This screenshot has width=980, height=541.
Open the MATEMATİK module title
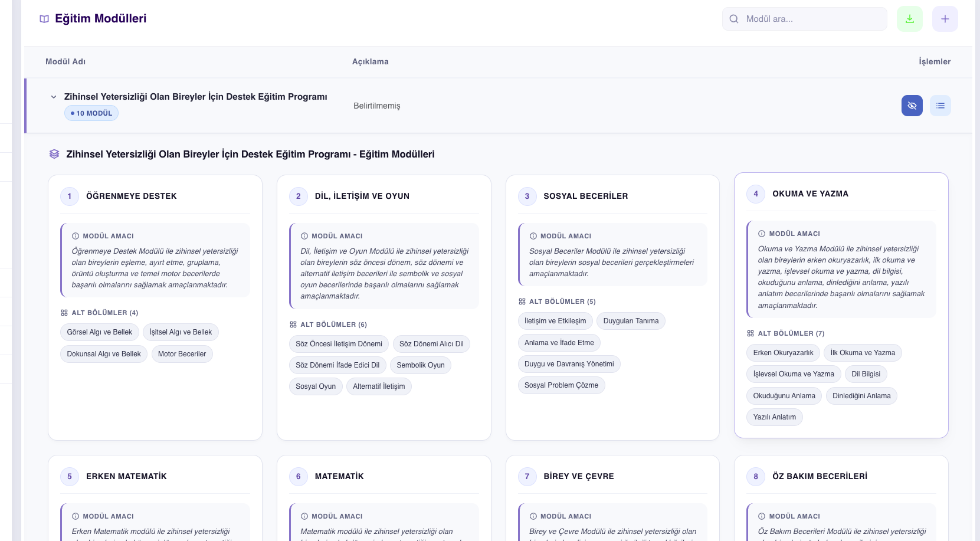(339, 476)
